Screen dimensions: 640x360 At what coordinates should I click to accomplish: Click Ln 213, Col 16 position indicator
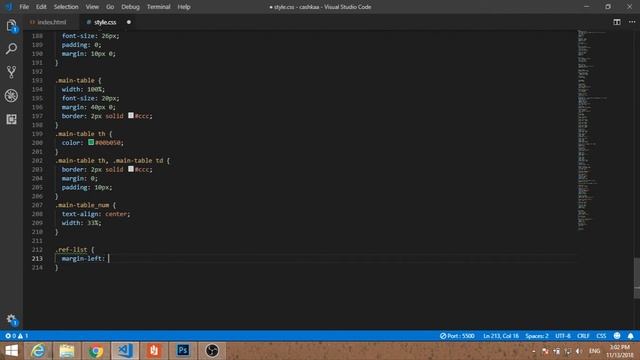(501, 336)
